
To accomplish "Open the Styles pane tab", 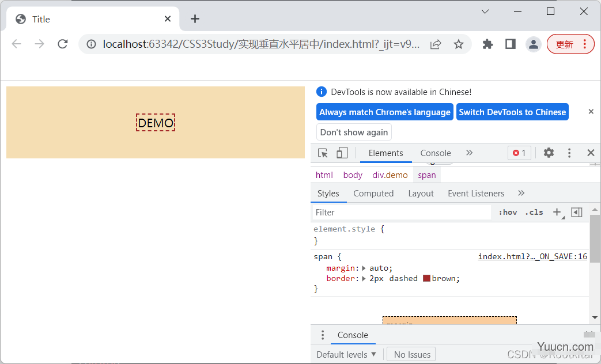I will coord(328,194).
